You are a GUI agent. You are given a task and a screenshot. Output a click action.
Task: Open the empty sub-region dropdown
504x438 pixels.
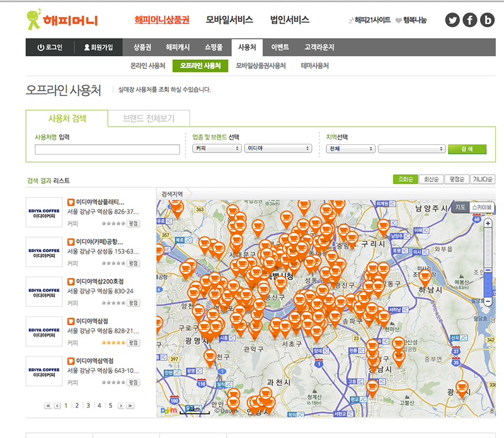[x=412, y=149]
